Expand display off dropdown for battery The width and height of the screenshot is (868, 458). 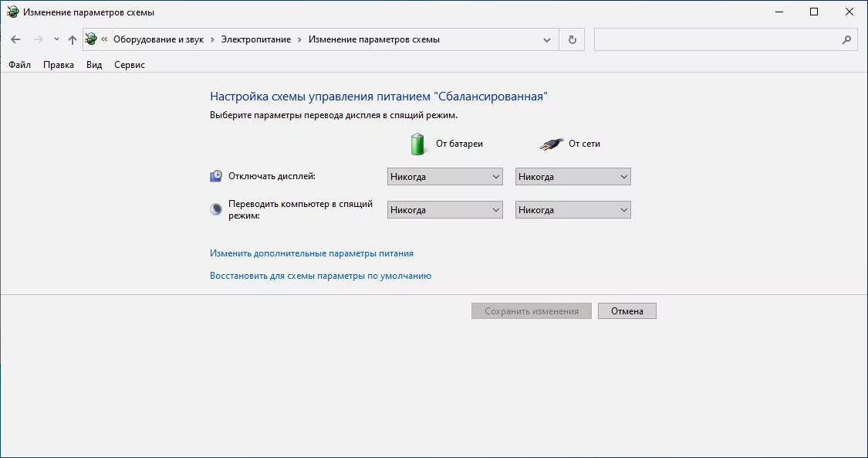pyautogui.click(x=445, y=177)
